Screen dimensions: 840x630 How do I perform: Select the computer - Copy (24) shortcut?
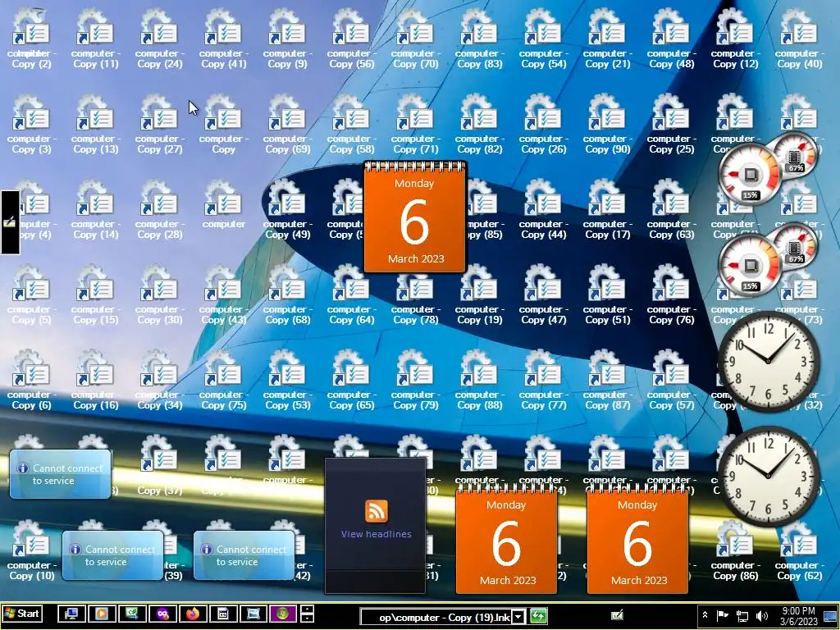[160, 39]
